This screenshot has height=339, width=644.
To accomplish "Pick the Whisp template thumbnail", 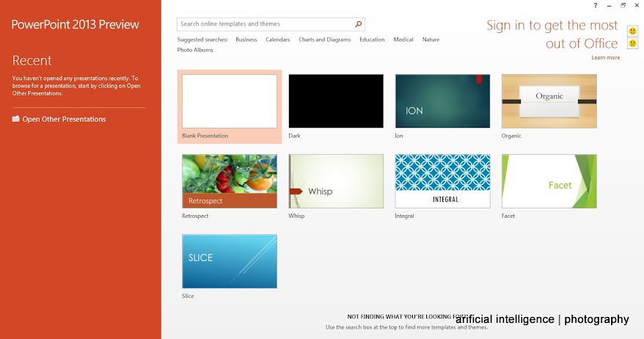I will coord(336,181).
